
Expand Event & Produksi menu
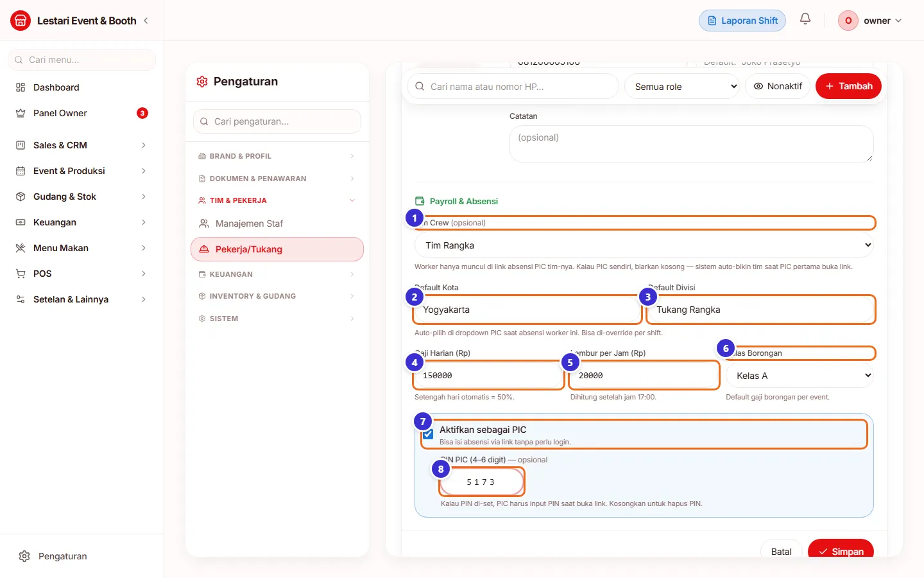click(x=82, y=171)
